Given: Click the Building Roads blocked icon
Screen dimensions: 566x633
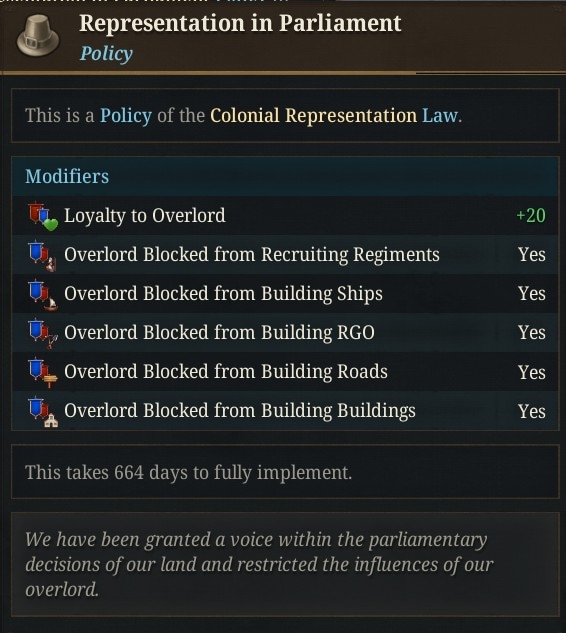Looking at the screenshot, I should click(43, 373).
